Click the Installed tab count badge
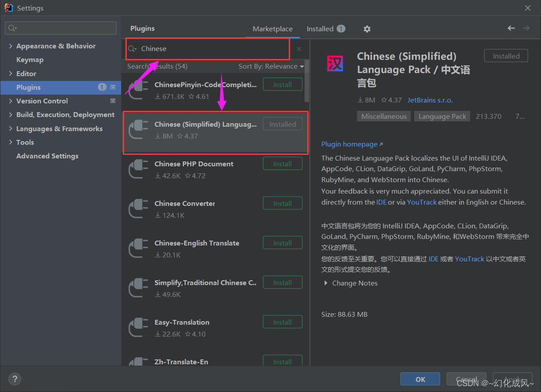The height and width of the screenshot is (392, 541). coord(341,29)
